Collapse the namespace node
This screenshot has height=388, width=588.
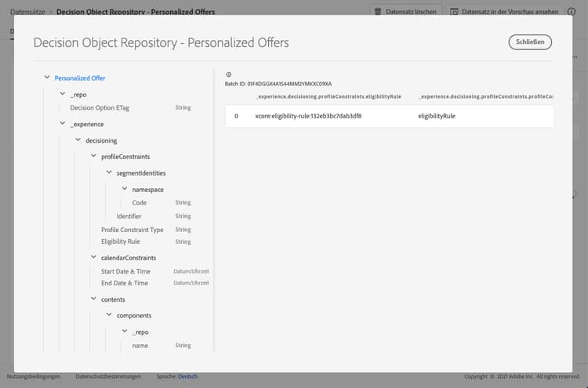point(125,189)
